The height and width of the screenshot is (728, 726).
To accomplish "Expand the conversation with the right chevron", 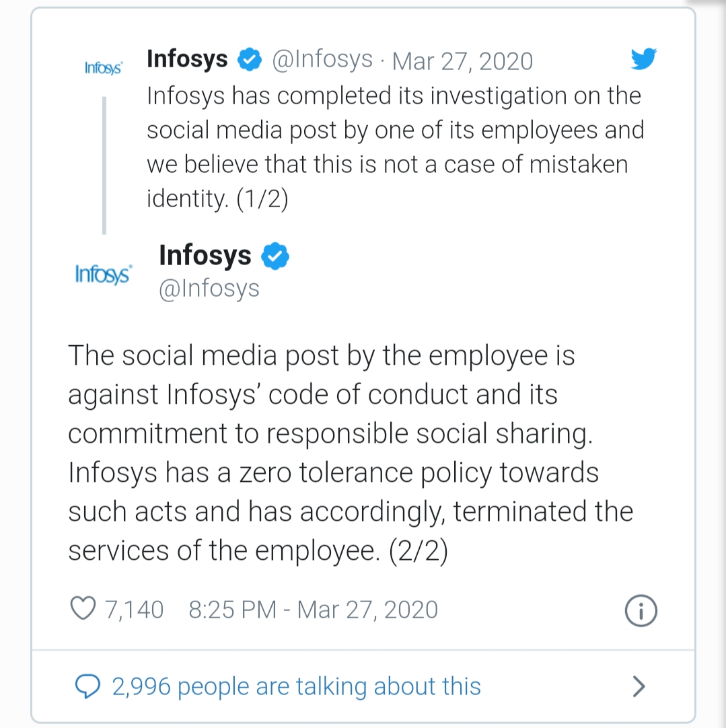I will tap(639, 687).
